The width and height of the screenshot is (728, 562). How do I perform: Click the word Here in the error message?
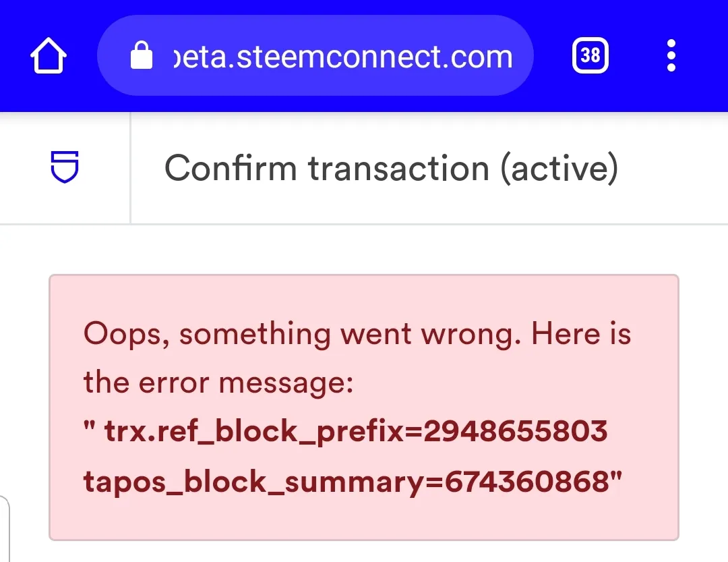pos(566,334)
